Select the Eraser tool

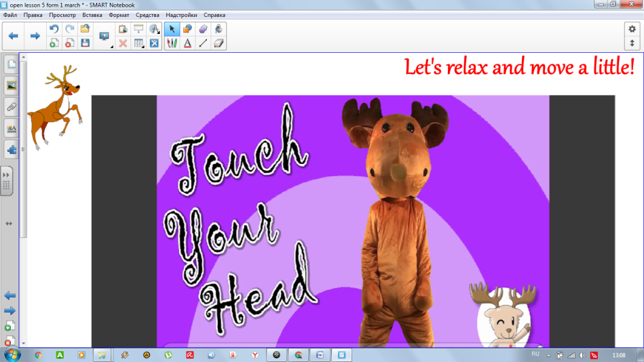point(219,43)
